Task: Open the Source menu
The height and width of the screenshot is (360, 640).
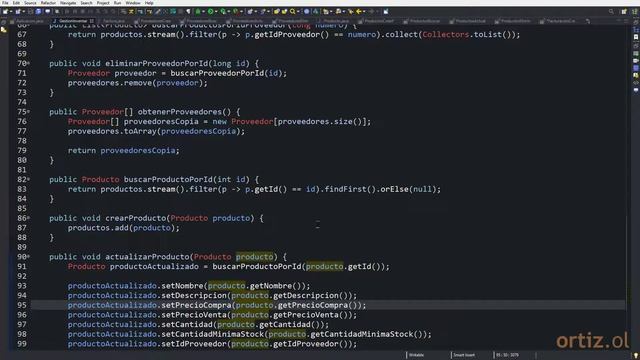Action: click(x=30, y=3)
